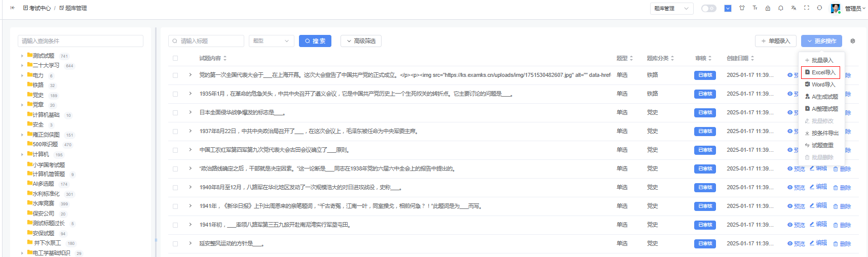Choose 按条件导出 from the more-actions menu
The image size is (868, 257).
pos(821,133)
